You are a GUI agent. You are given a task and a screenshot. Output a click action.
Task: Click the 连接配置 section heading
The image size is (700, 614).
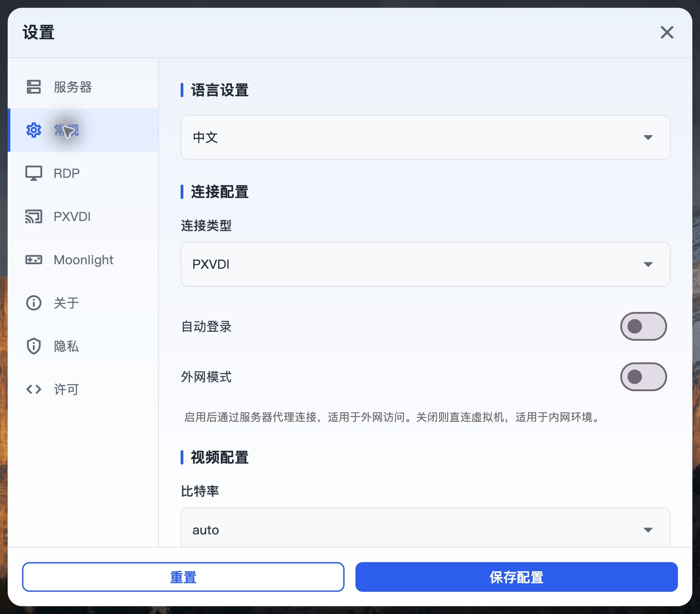click(x=220, y=192)
